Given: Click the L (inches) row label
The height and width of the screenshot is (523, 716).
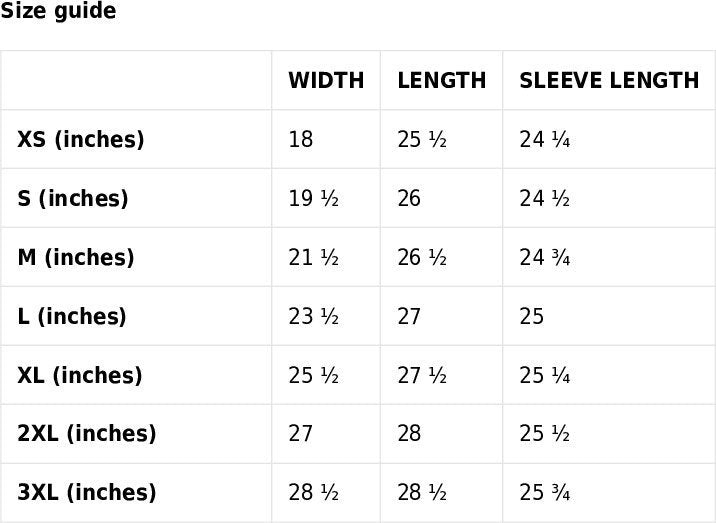Looking at the screenshot, I should [72, 317].
